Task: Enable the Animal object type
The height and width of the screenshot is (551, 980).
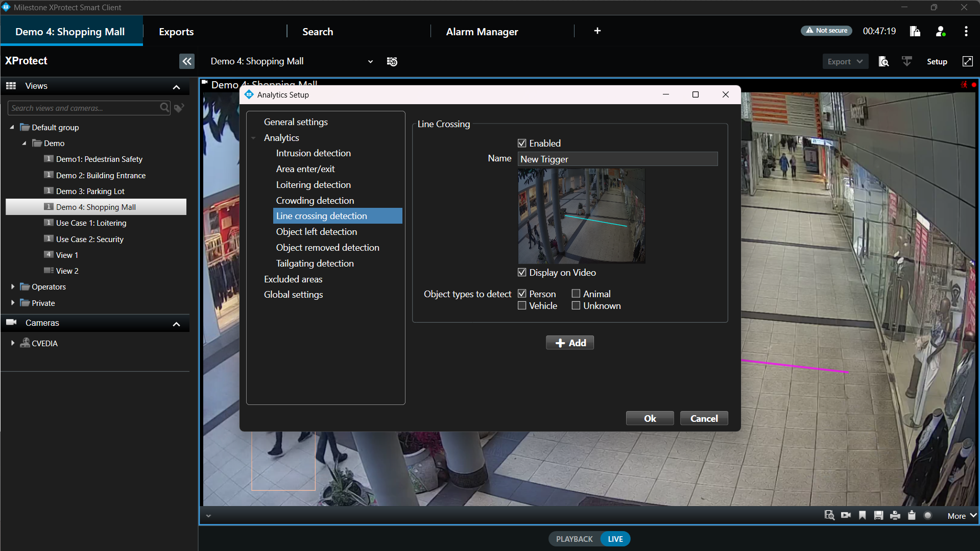Action: 576,294
